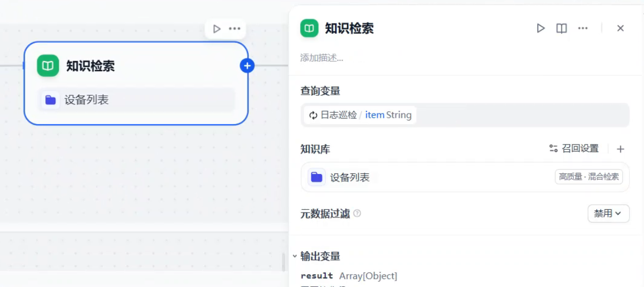Click the blue plus handle on the node
This screenshot has height=287, width=644.
click(247, 66)
